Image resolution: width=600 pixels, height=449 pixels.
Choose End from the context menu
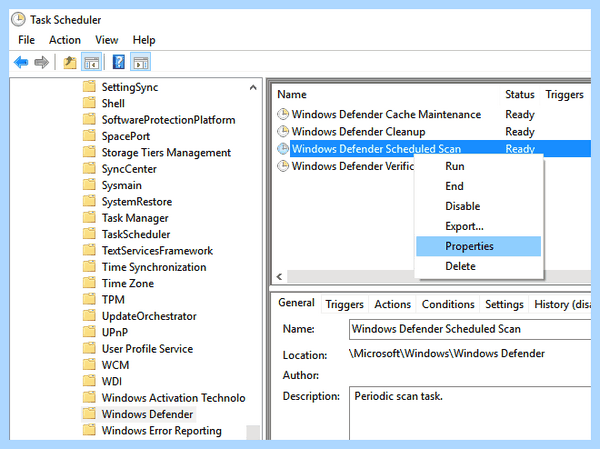[478, 186]
